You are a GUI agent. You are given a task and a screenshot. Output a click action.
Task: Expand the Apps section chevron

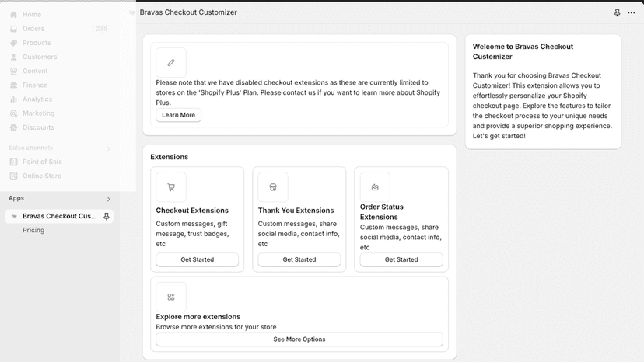(108, 199)
